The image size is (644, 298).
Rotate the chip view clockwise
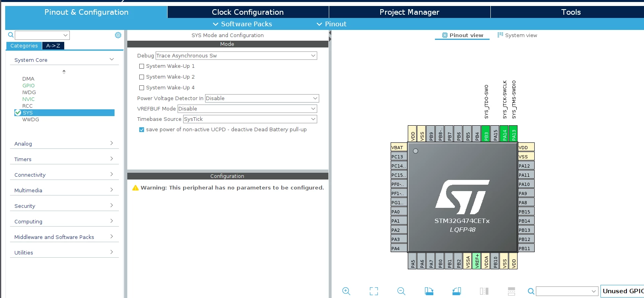[x=429, y=291]
